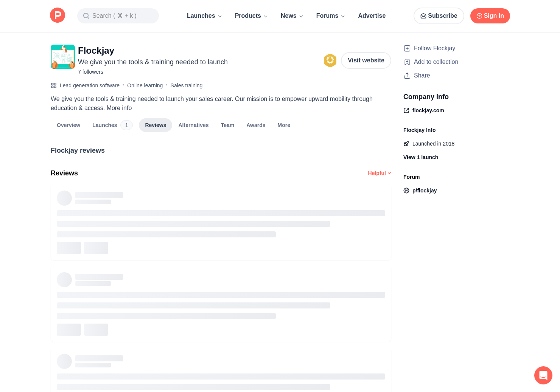
Task: Click the Online learning category
Action: pyautogui.click(x=145, y=85)
